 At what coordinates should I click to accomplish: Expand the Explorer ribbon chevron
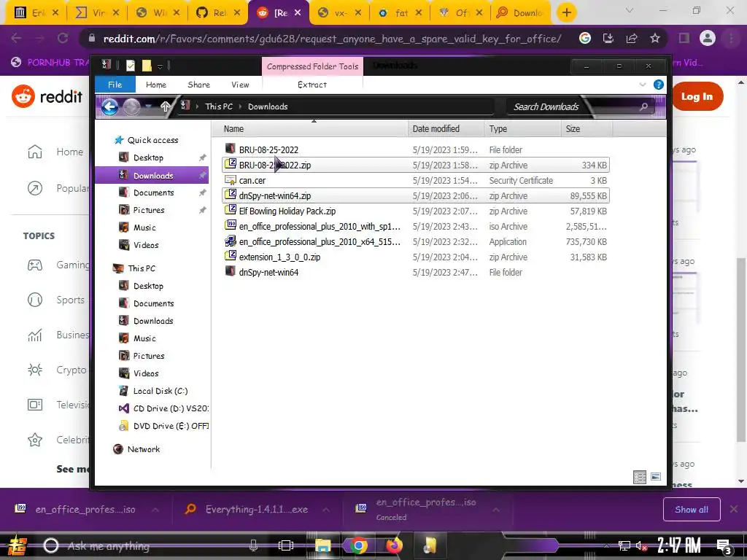click(643, 85)
